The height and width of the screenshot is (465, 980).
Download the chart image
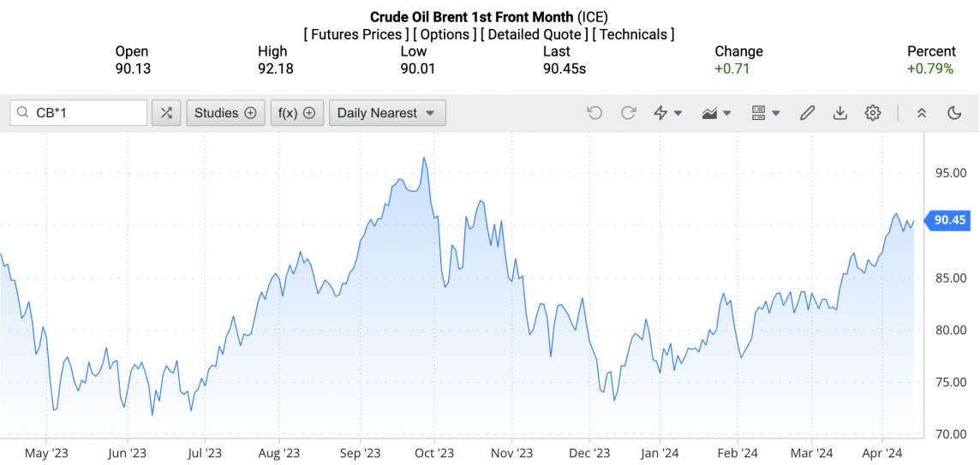pyautogui.click(x=840, y=113)
